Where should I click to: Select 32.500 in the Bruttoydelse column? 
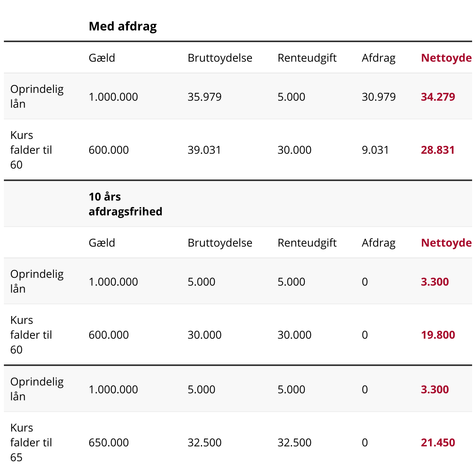204,442
